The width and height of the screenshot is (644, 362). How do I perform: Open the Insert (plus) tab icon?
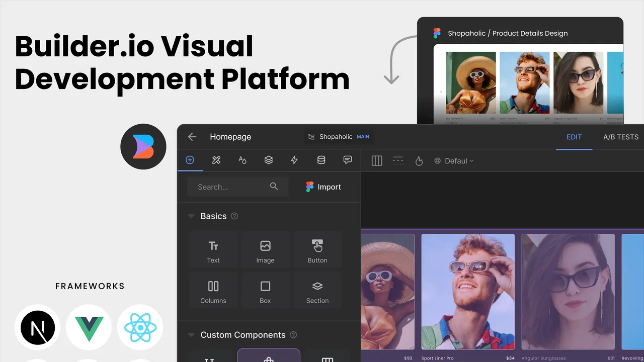coord(190,160)
